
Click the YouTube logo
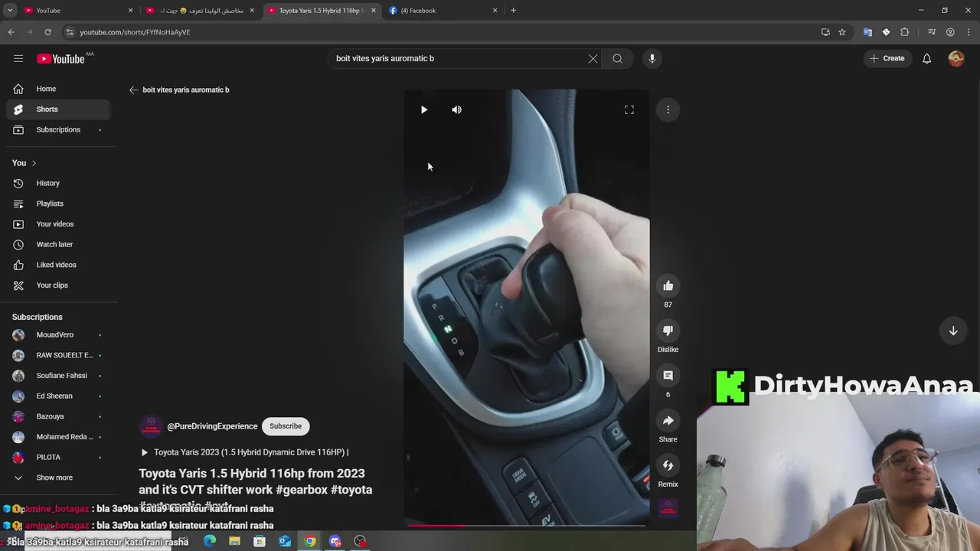60,59
